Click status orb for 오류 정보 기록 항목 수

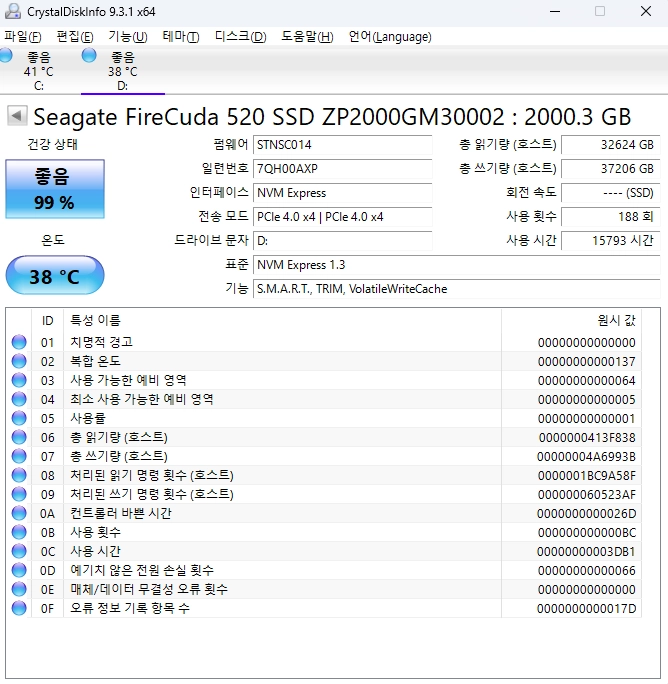click(x=19, y=608)
